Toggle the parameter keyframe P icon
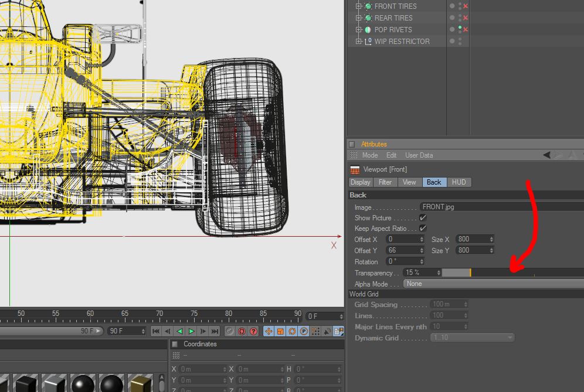584x392 pixels. coord(304,331)
